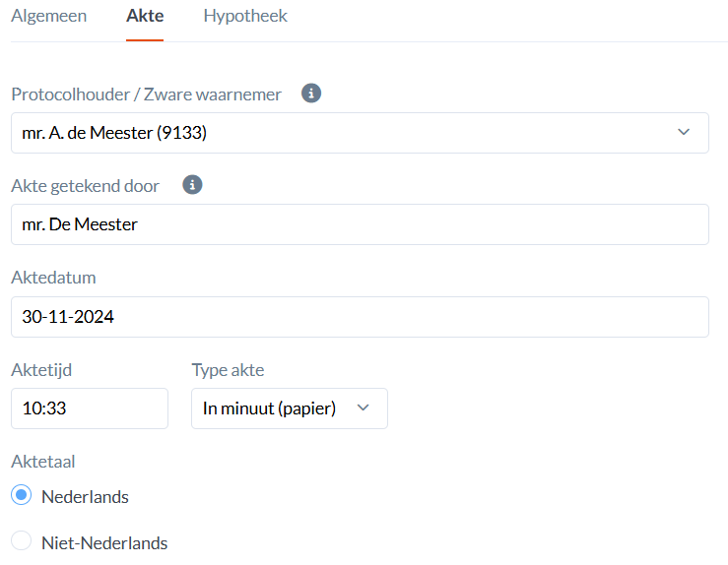Click the Aktedatum label text

[x=53, y=278]
